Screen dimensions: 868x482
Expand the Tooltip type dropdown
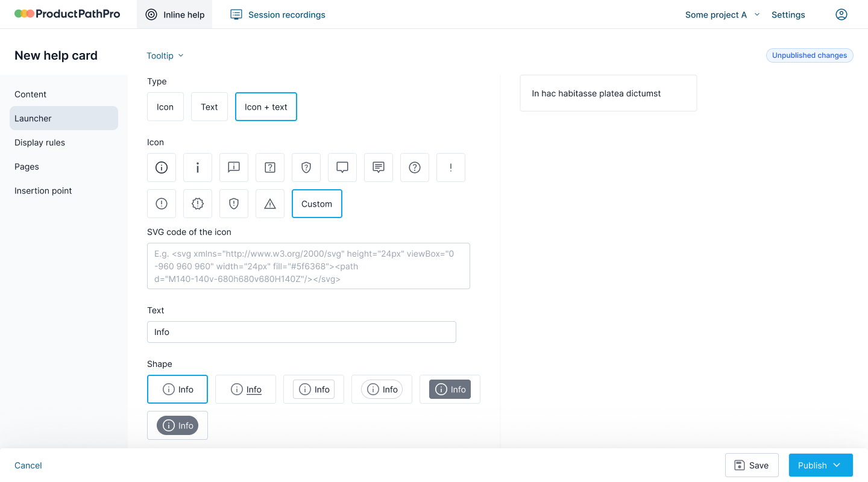(x=165, y=55)
